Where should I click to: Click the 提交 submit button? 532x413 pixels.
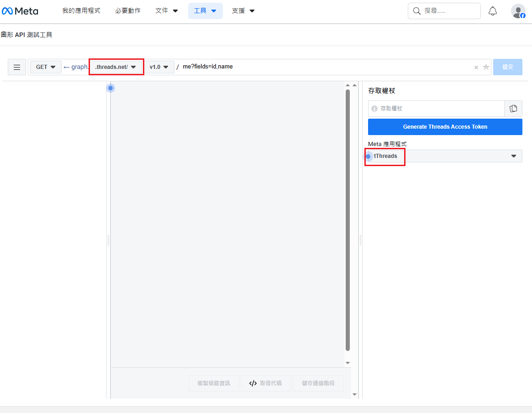point(508,67)
